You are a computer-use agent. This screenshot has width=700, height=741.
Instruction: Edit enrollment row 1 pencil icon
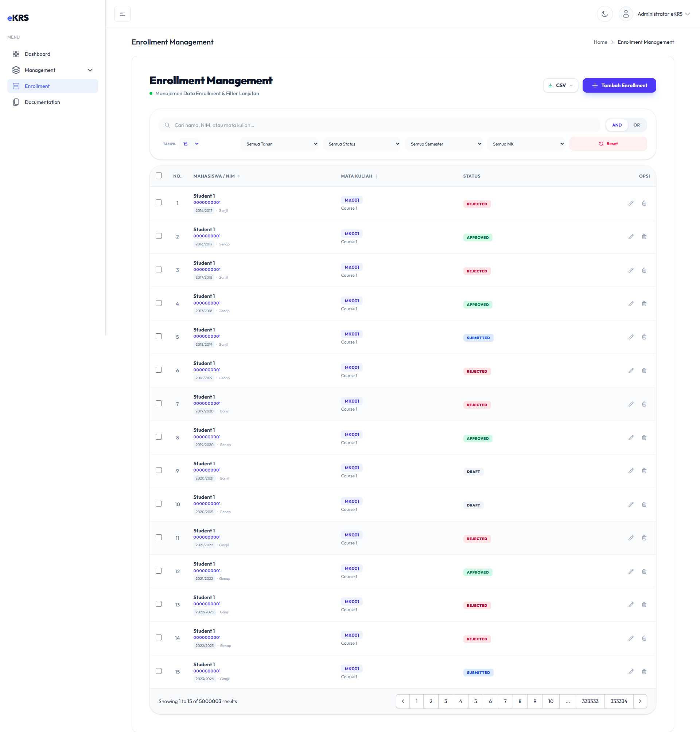tap(631, 203)
